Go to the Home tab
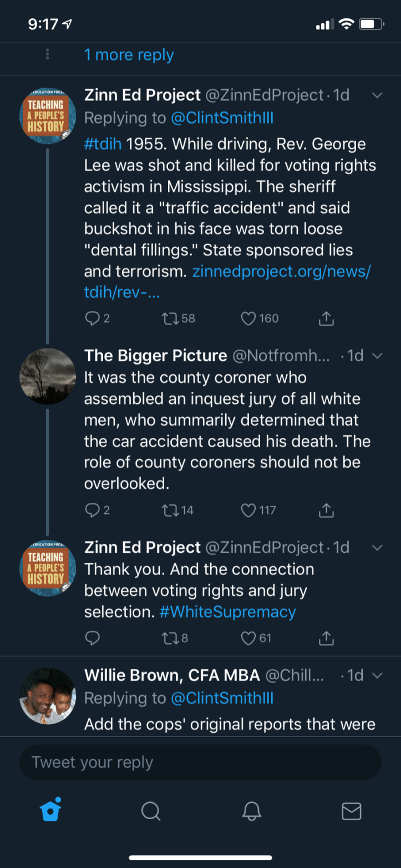This screenshot has height=868, width=401. tap(50, 811)
